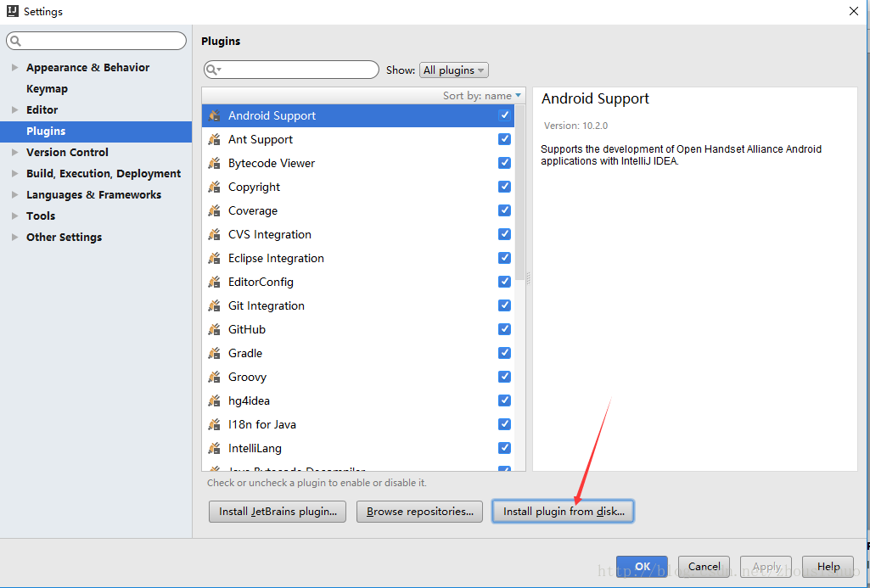The image size is (870, 588).
Task: Select the GitHub plugin row
Action: (358, 329)
